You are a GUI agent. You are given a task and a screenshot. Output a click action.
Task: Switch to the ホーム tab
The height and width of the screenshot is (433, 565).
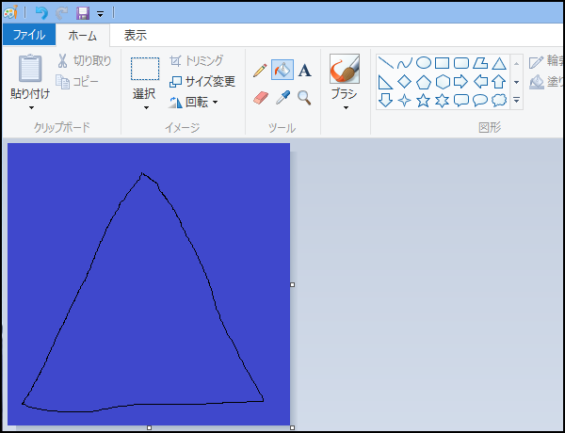point(83,35)
